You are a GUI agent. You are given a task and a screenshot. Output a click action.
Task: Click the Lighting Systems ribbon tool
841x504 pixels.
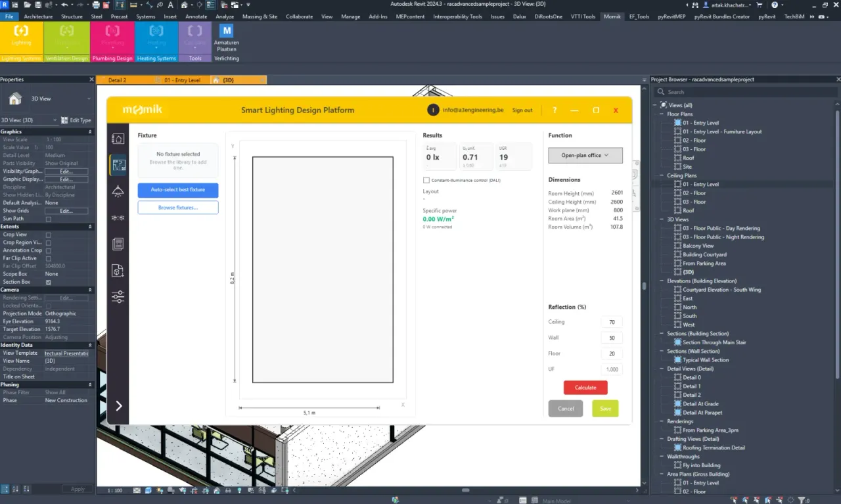click(21, 38)
